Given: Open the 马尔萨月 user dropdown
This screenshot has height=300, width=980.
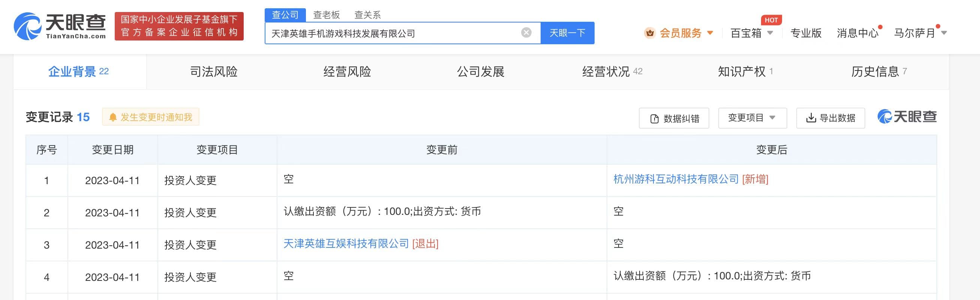Looking at the screenshot, I should [920, 33].
